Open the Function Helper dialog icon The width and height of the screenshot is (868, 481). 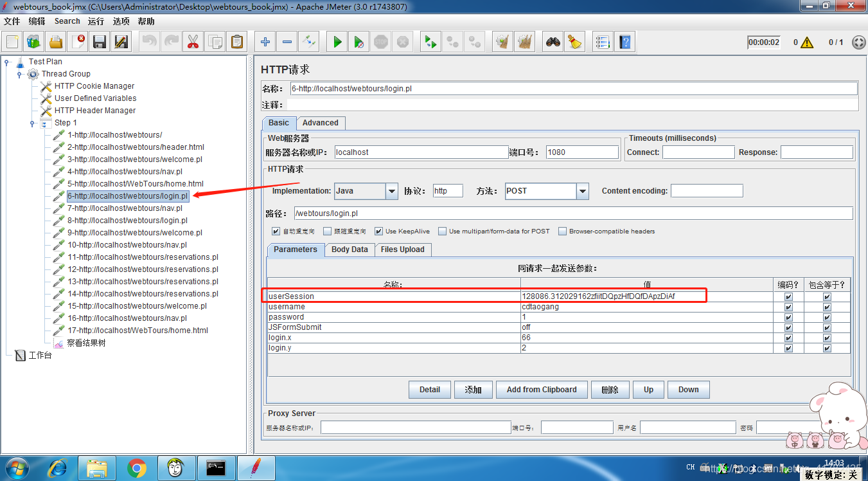point(602,42)
